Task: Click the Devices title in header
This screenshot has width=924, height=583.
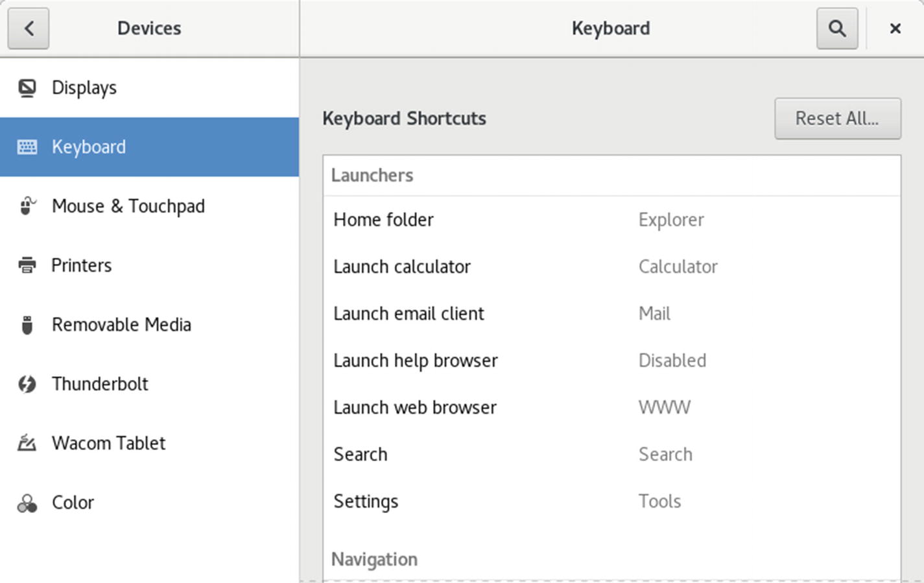Action: (x=149, y=29)
